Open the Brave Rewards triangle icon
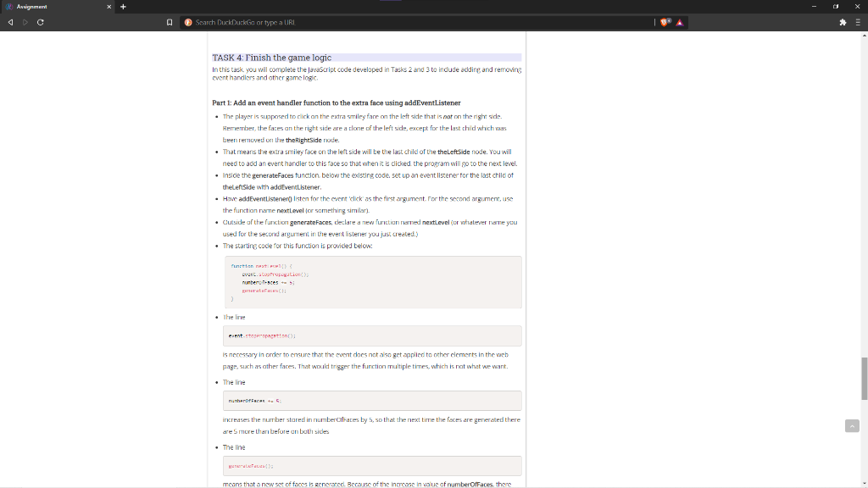Viewport: 868px width, 488px height. (680, 23)
